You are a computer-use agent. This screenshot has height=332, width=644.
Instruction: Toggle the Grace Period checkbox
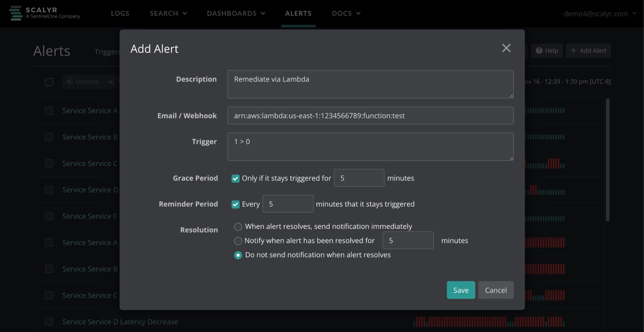[235, 178]
